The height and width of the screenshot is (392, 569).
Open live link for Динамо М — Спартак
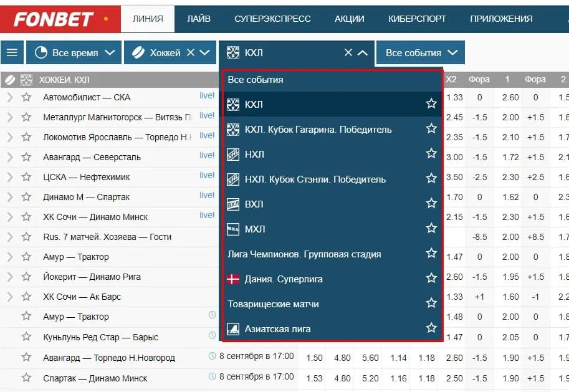tap(207, 195)
